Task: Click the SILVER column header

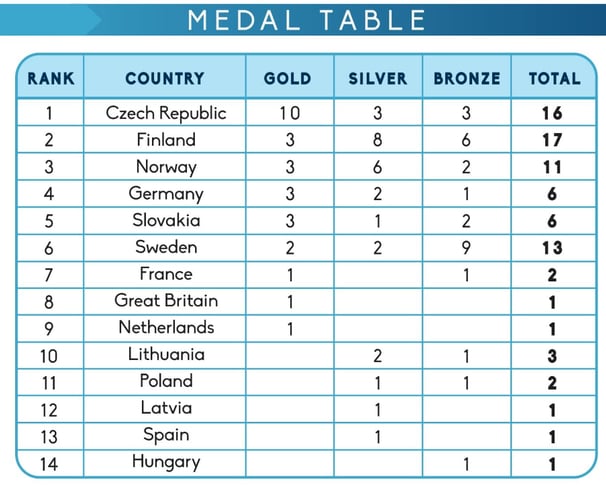Action: pyautogui.click(x=378, y=78)
